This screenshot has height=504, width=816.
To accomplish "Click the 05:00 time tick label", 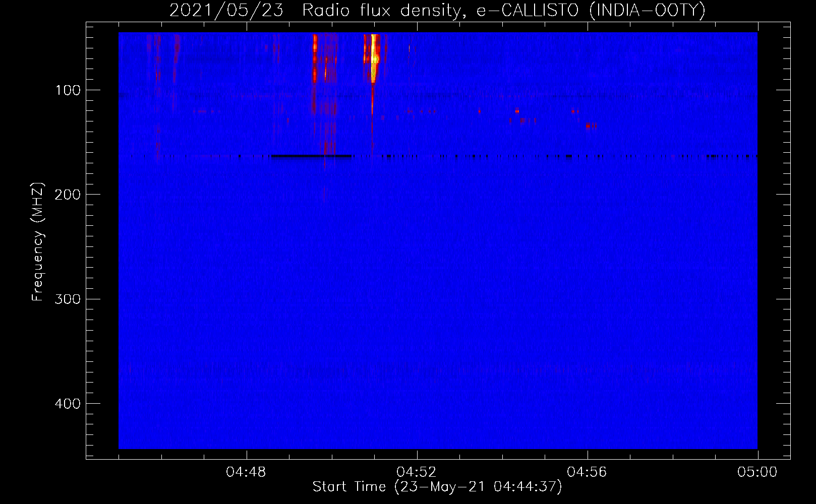I will [x=757, y=472].
